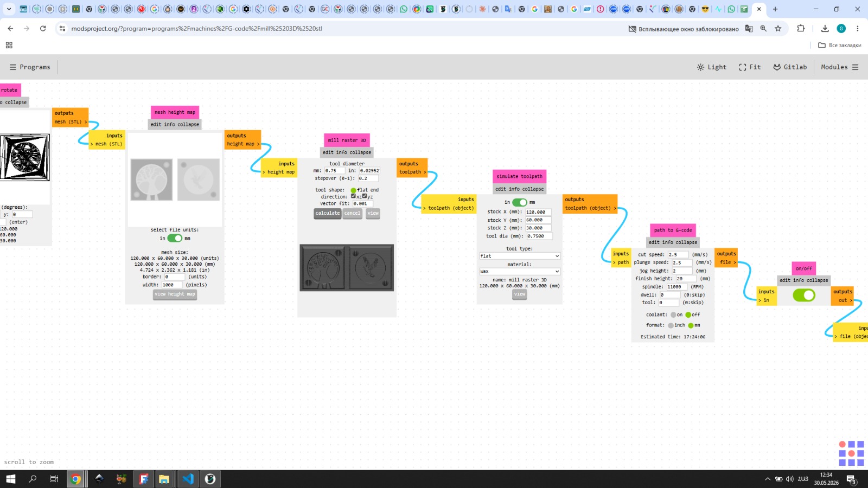The image size is (868, 488).
Task: Open the apps grid in bookmarks bar
Action: (x=9, y=45)
